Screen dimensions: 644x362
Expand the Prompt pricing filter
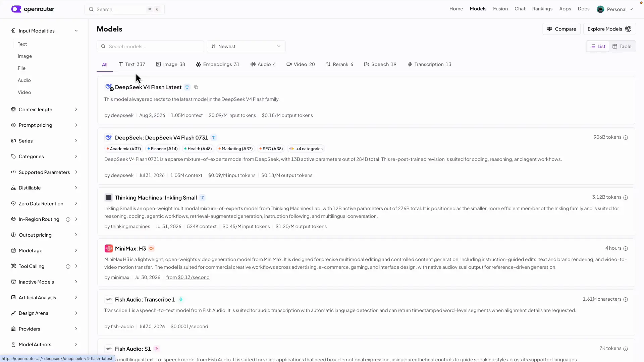[x=45, y=125]
